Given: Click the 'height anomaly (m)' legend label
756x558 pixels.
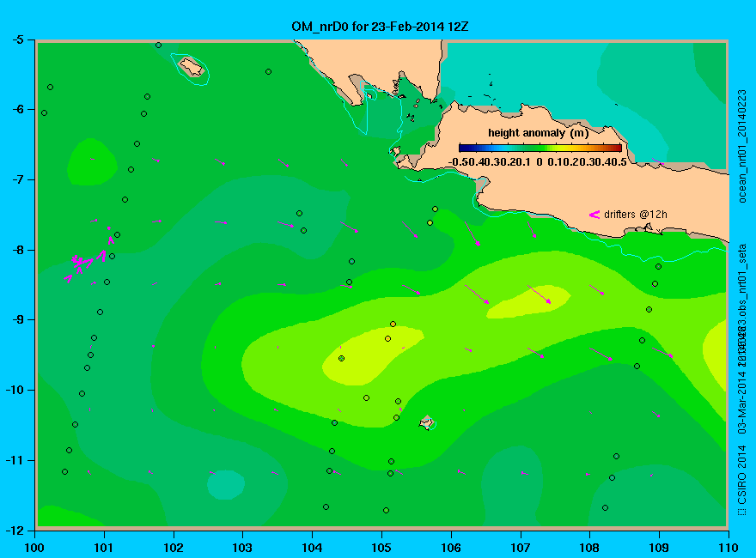Looking at the screenshot, I should pyautogui.click(x=538, y=133).
